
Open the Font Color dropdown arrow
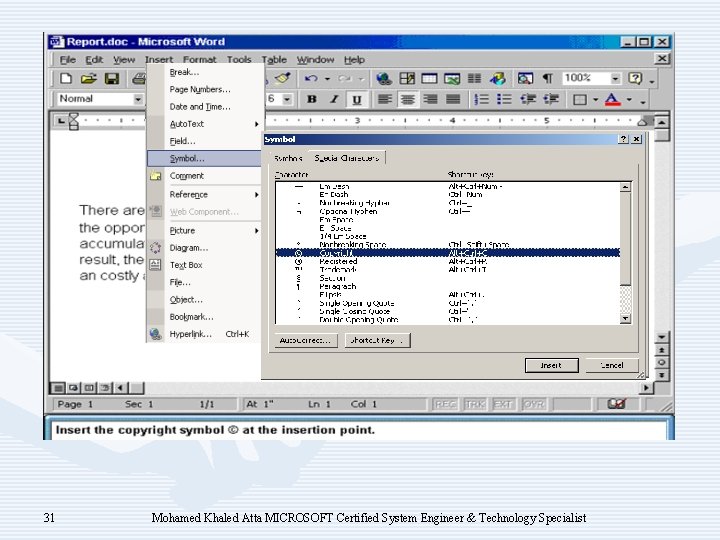coord(629,99)
